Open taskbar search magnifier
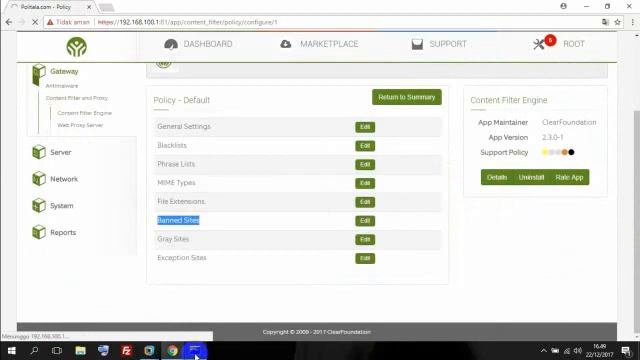 point(34,351)
